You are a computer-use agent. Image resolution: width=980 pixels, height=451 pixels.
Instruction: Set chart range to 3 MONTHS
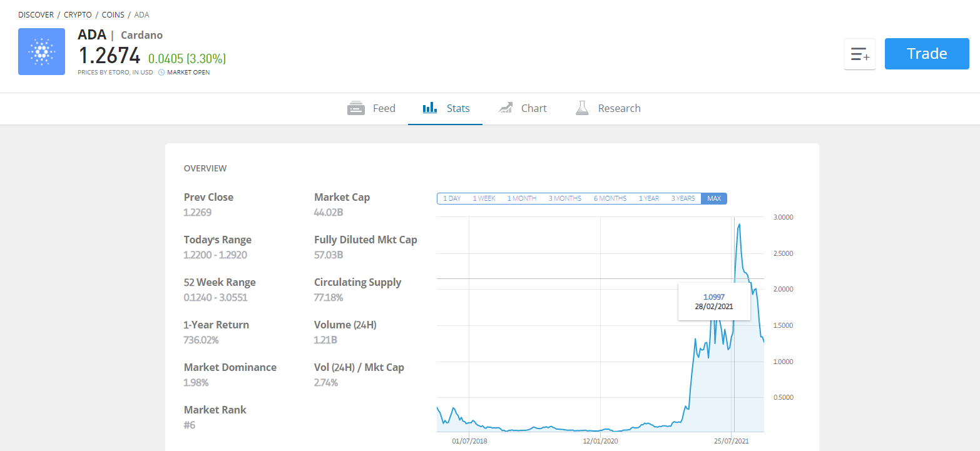point(565,198)
